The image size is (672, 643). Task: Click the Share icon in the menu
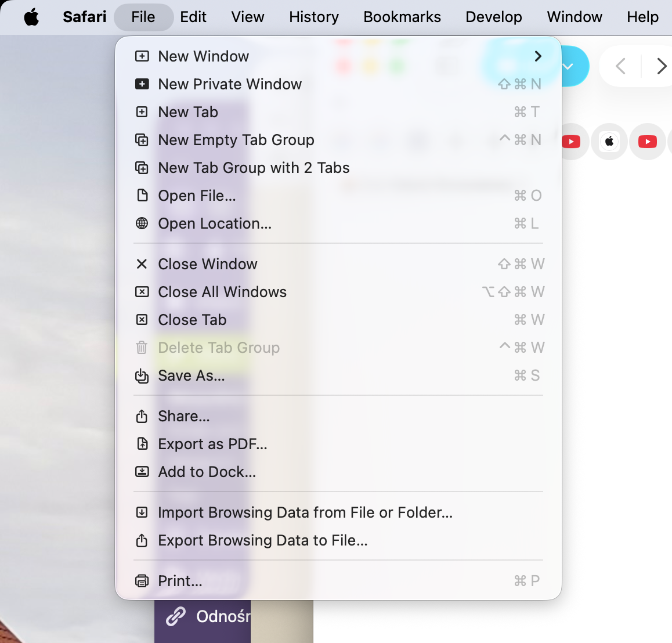142,416
